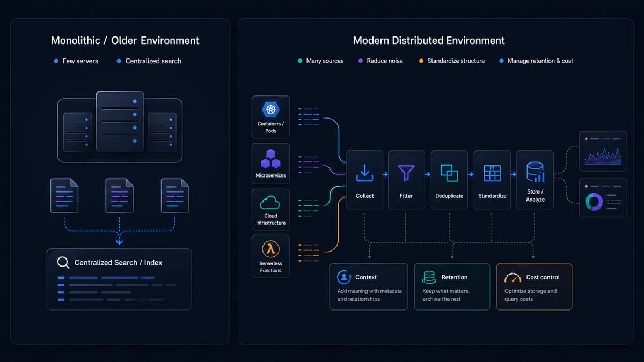
Task: Click the 'Containers / Pods' label
Action: 270,128
